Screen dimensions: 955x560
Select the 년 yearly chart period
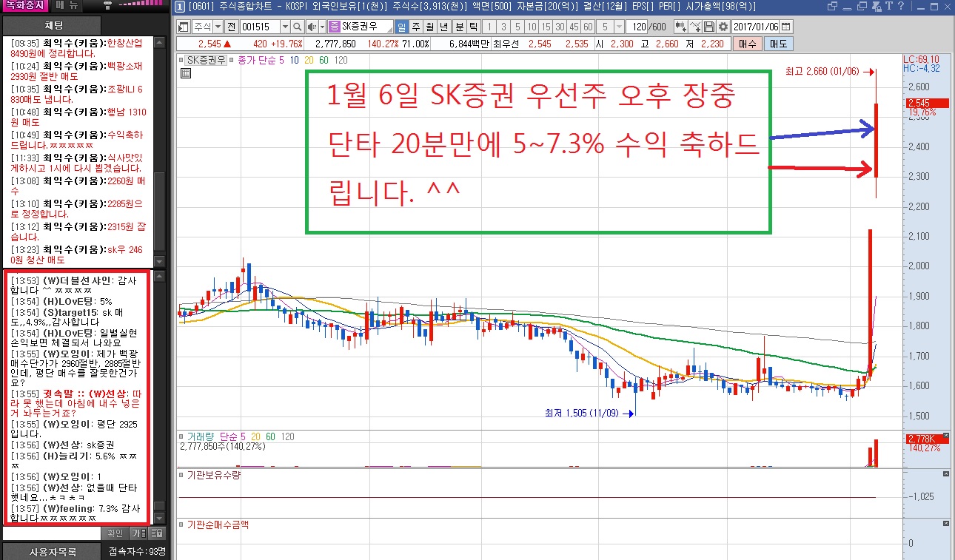coord(443,27)
